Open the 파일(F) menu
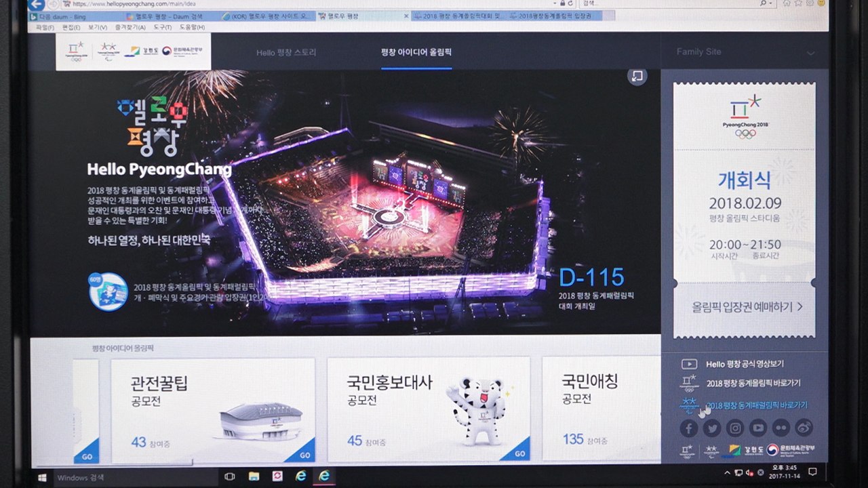 pos(45,27)
